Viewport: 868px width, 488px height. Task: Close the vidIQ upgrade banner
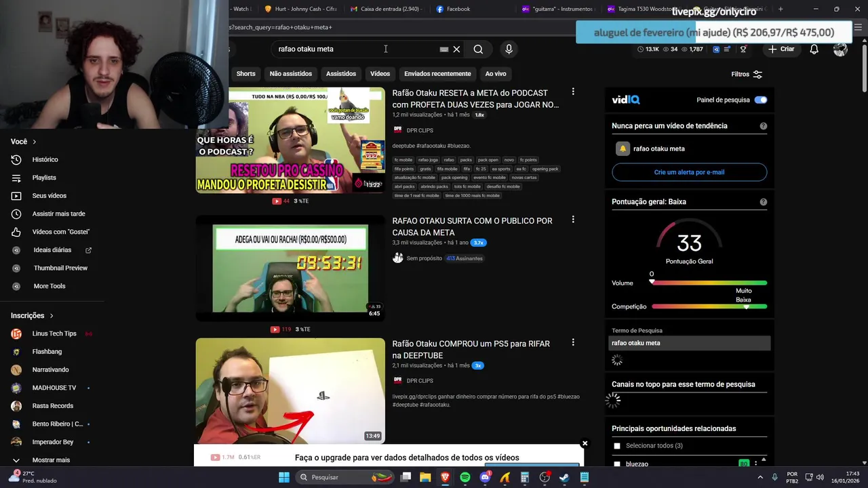[x=585, y=444]
